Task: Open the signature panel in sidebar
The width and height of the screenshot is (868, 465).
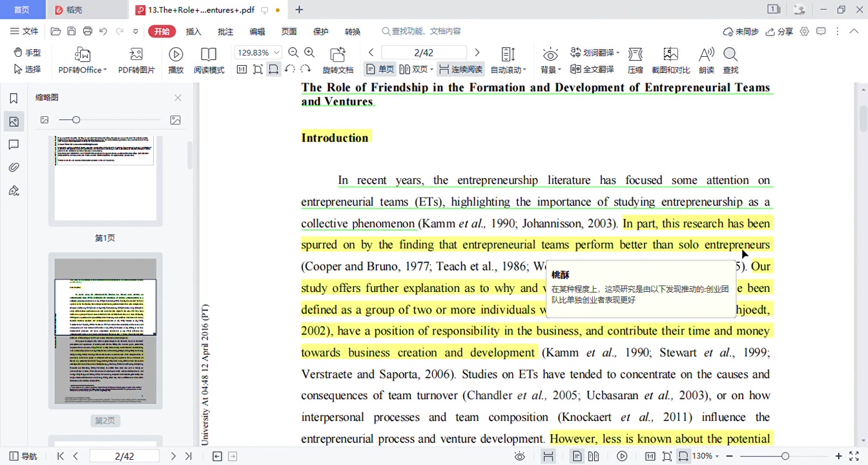Action: 14,191
